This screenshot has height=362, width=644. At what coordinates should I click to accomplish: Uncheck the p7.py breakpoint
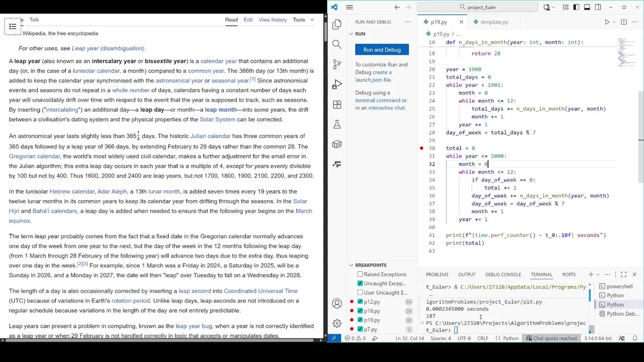point(360,329)
